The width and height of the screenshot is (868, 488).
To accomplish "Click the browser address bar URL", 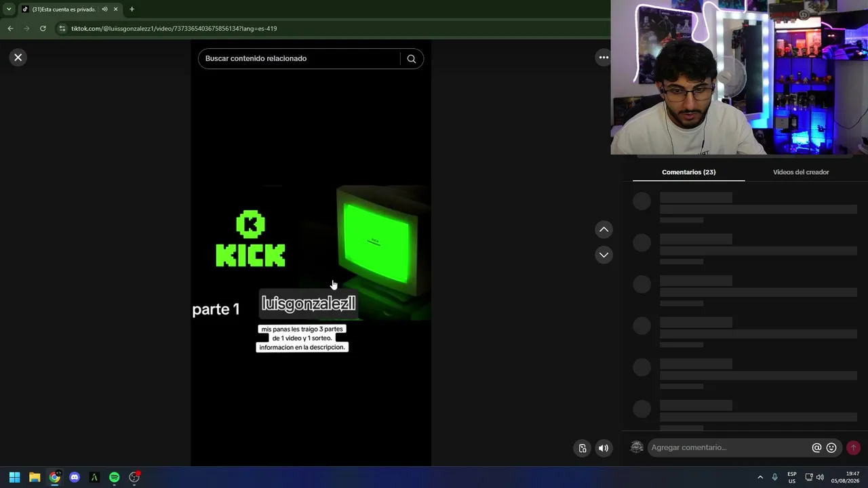I will click(x=174, y=28).
